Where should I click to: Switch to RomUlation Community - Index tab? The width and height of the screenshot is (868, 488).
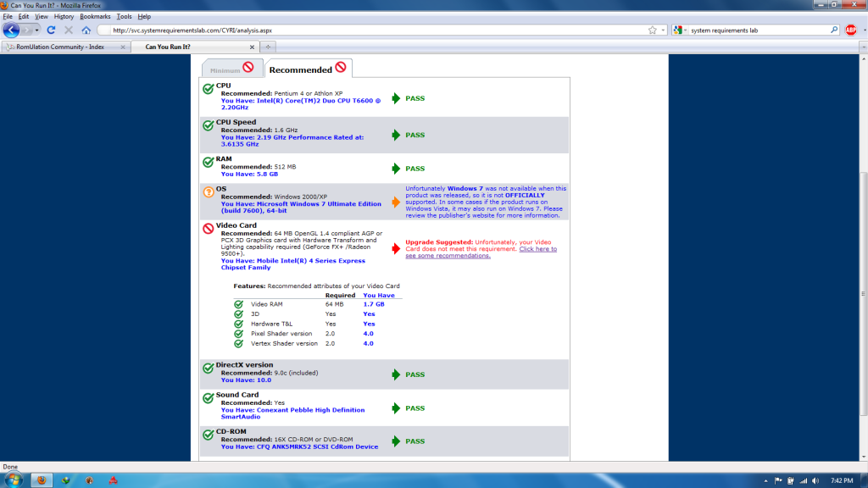click(60, 47)
